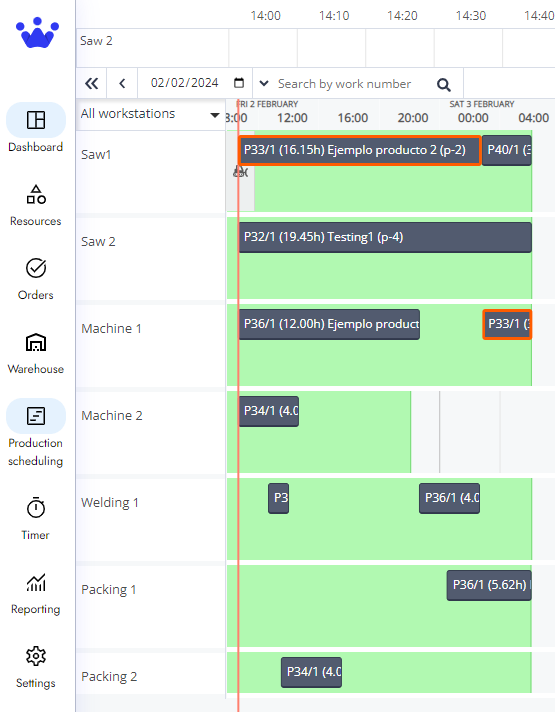Viewport: 555px width, 712px height.
Task: Open the Reporting section
Action: (35, 593)
